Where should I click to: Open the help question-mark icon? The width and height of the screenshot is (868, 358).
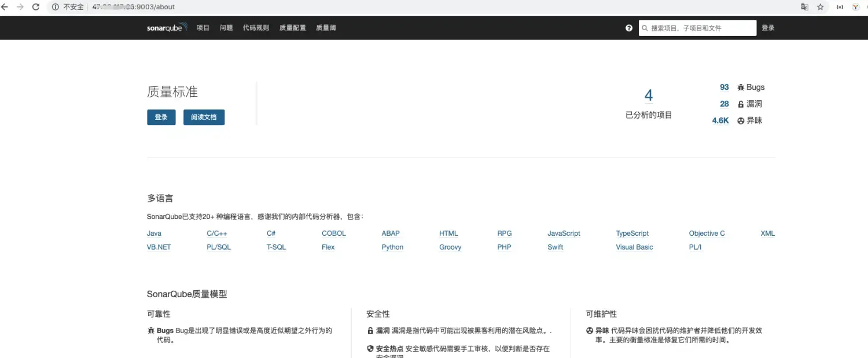[628, 27]
